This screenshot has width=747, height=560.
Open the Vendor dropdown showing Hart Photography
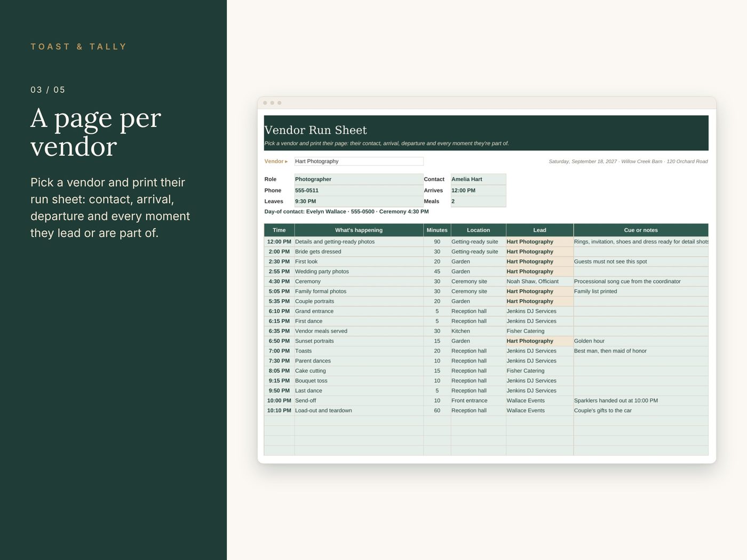tap(359, 161)
